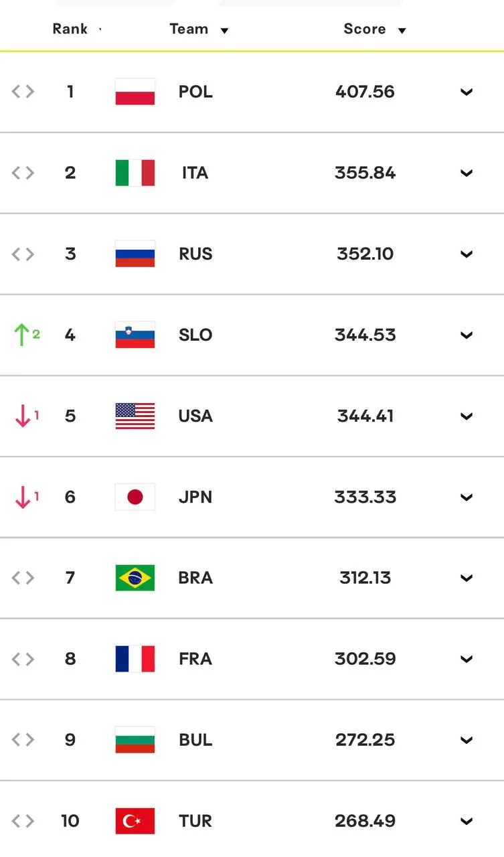504x857 pixels.
Task: Click the Italy flag icon
Action: [135, 173]
